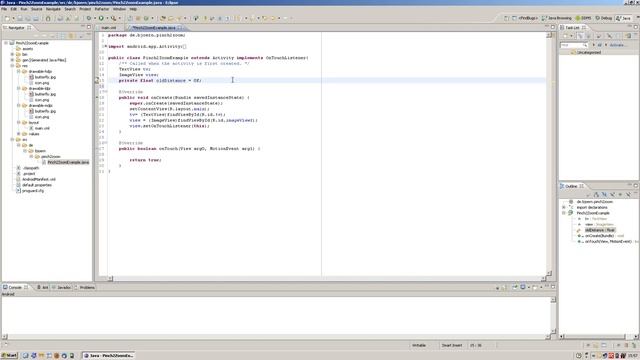Collapse the drawable-hdpi folder node
The image size is (640, 360).
point(18,71)
